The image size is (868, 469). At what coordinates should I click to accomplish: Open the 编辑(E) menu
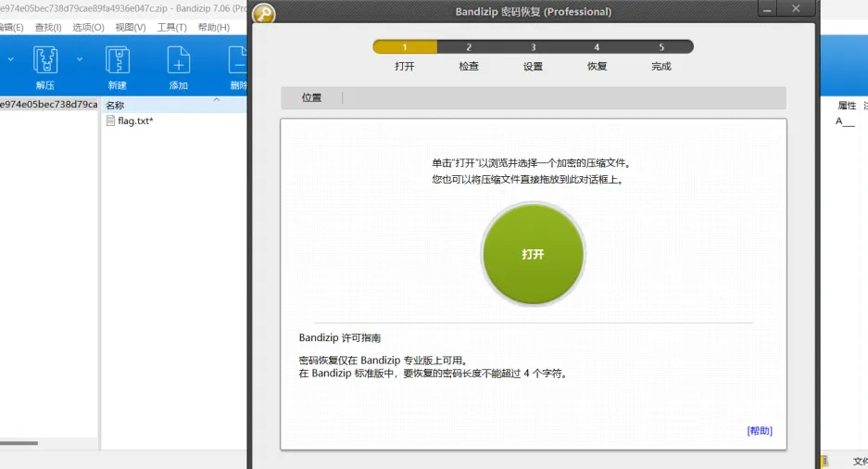(x=12, y=27)
